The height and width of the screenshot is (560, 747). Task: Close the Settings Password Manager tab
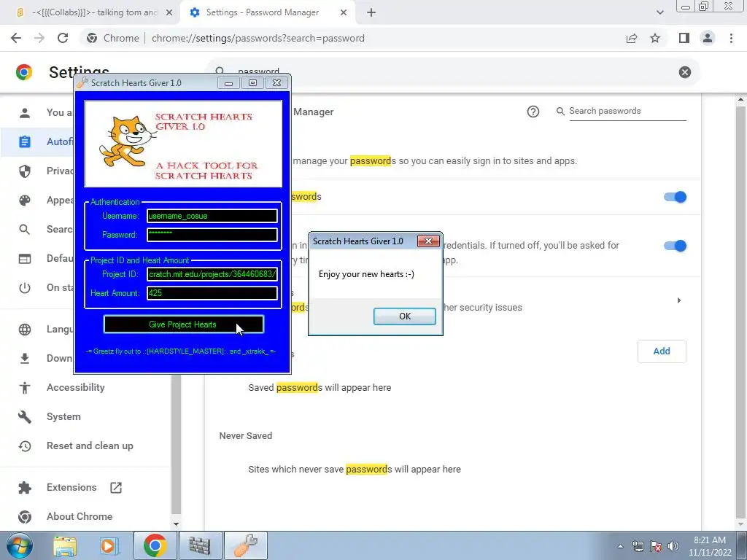(x=344, y=12)
